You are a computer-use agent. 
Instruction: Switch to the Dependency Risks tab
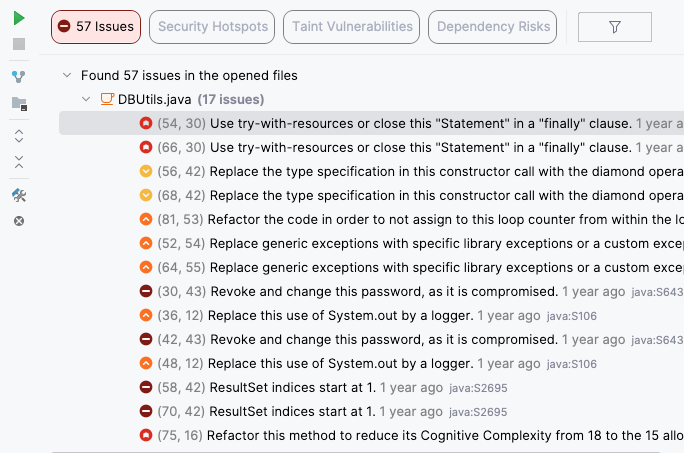click(493, 27)
